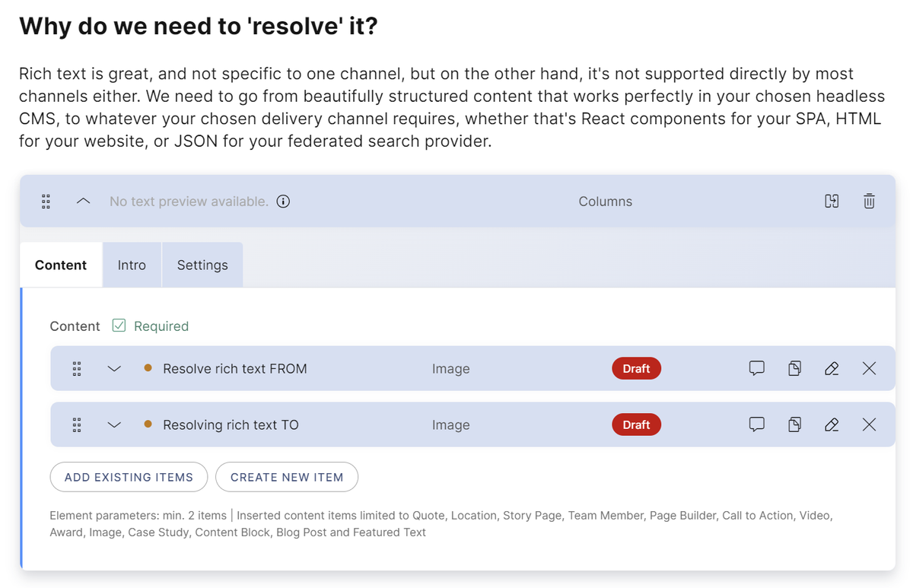Edit the Resolving rich text TO item
This screenshot has width=913, height=588.
pyautogui.click(x=832, y=424)
